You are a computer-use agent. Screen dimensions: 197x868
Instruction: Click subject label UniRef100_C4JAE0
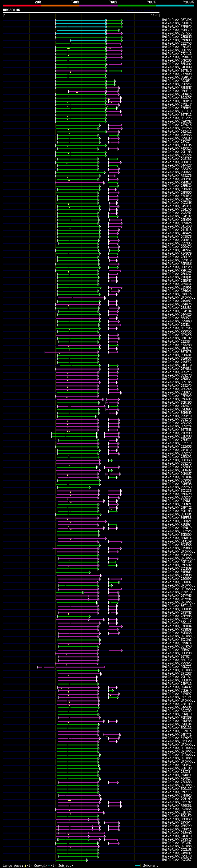(x=177, y=95)
